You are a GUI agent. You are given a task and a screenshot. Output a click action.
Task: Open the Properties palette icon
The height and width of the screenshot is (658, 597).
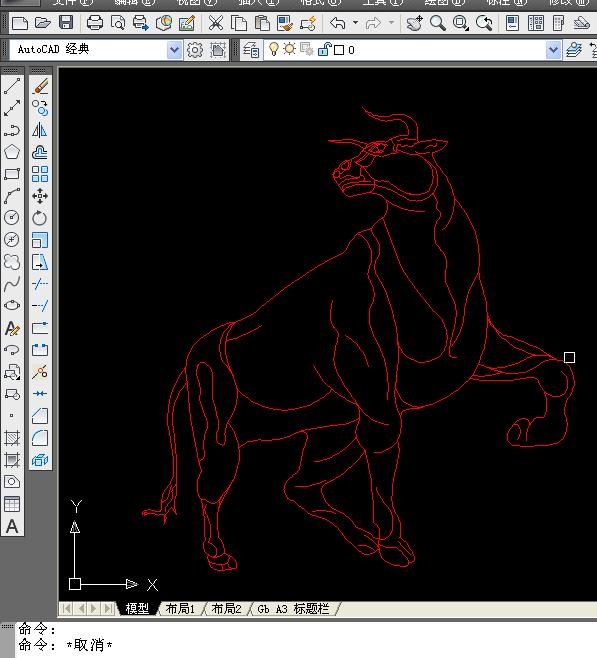coord(512,23)
